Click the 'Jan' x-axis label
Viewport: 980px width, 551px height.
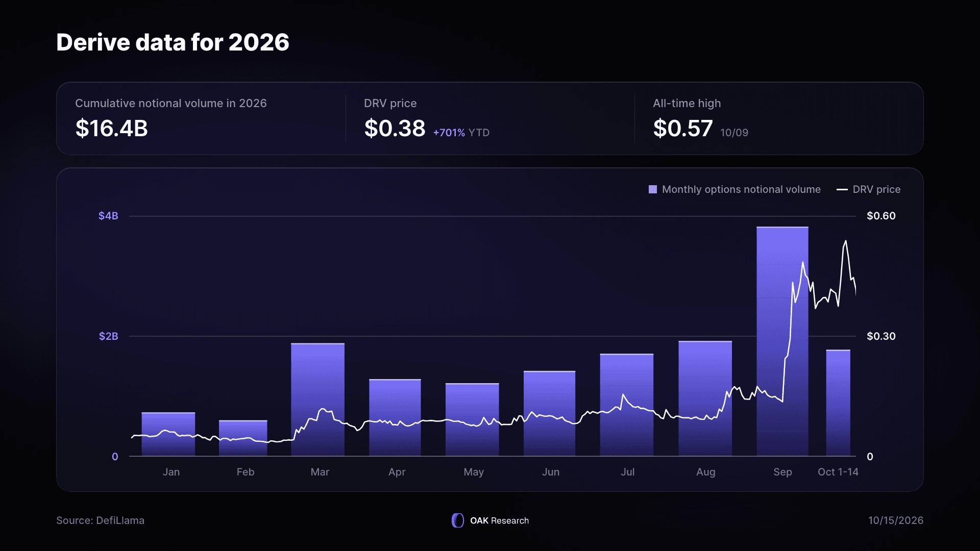point(171,472)
